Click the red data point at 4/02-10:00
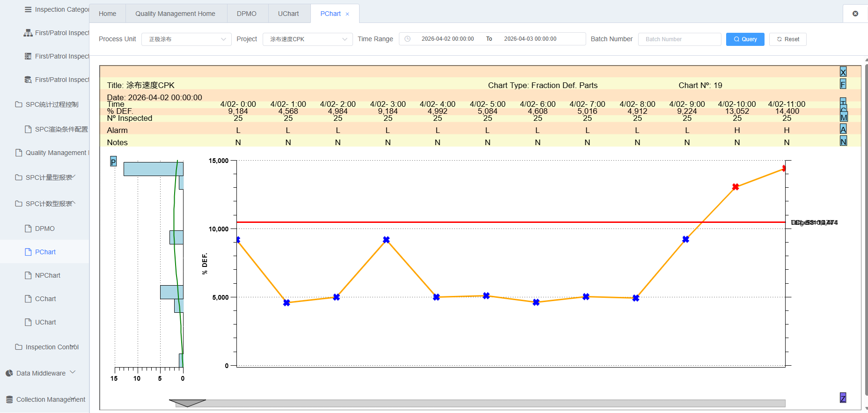Viewport: 868px width, 413px height. (x=736, y=187)
